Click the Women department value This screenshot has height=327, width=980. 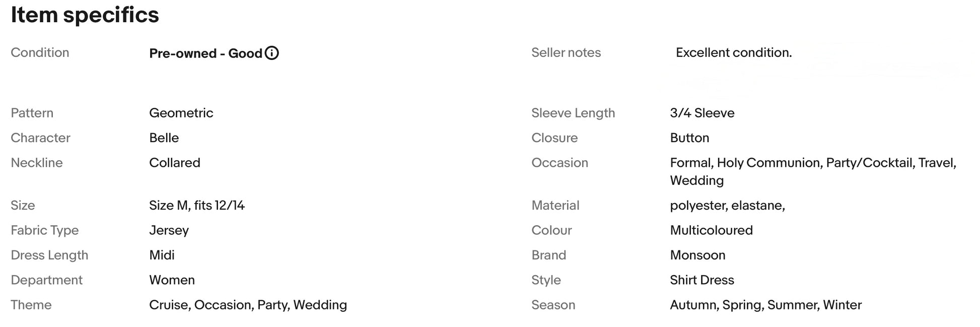[172, 280]
